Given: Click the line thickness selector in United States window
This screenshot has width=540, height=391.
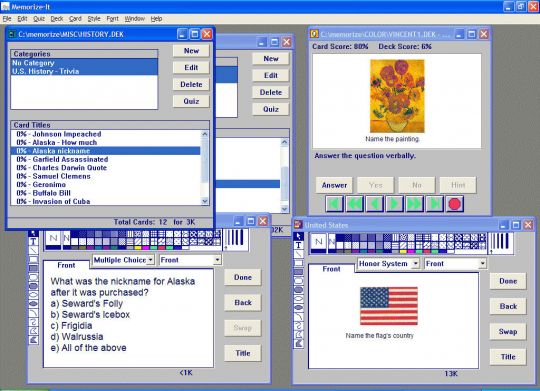Looking at the screenshot, I should click(x=501, y=243).
